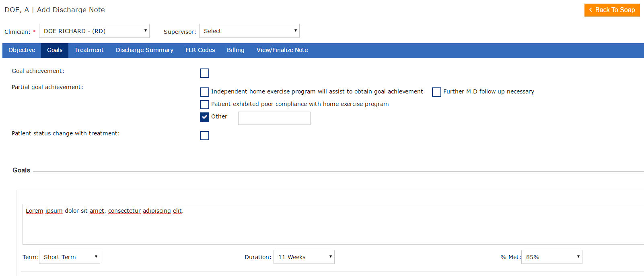This screenshot has height=276, width=644.
Task: Open the Clinician dropdown
Action: [94, 31]
